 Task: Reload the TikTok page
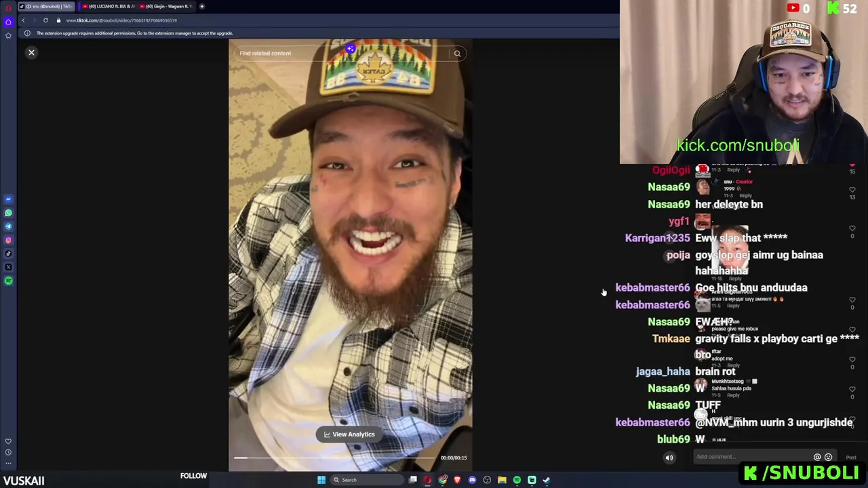pyautogui.click(x=45, y=20)
